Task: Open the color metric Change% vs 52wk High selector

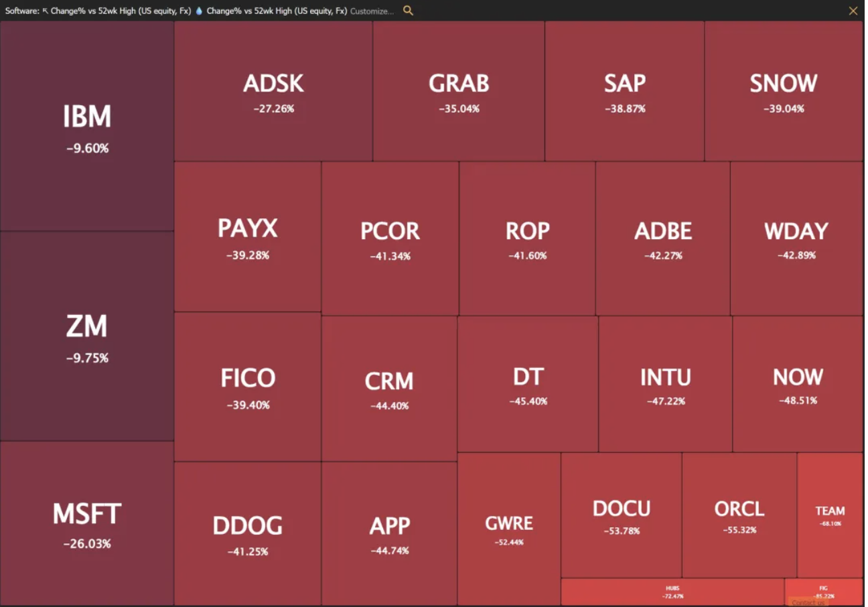Action: (277, 11)
